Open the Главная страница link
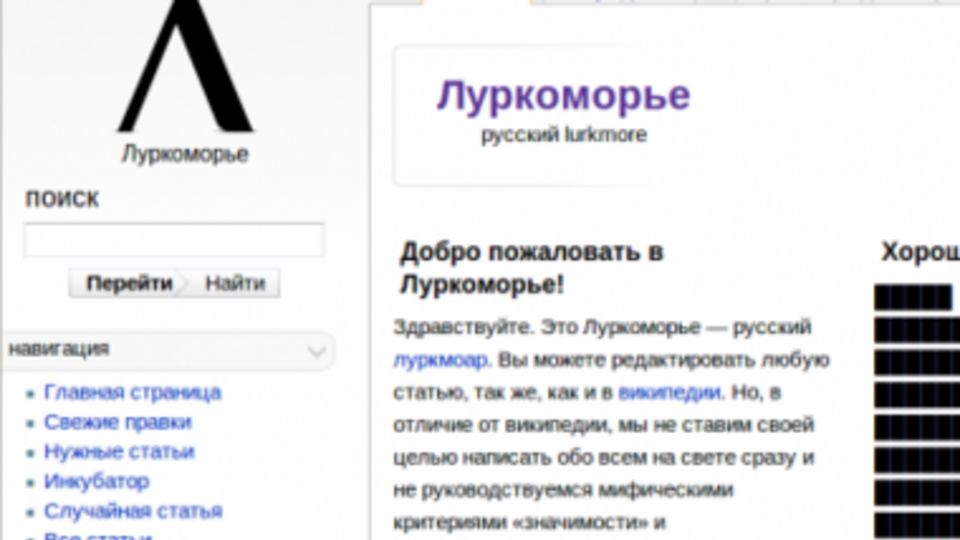 (x=132, y=392)
